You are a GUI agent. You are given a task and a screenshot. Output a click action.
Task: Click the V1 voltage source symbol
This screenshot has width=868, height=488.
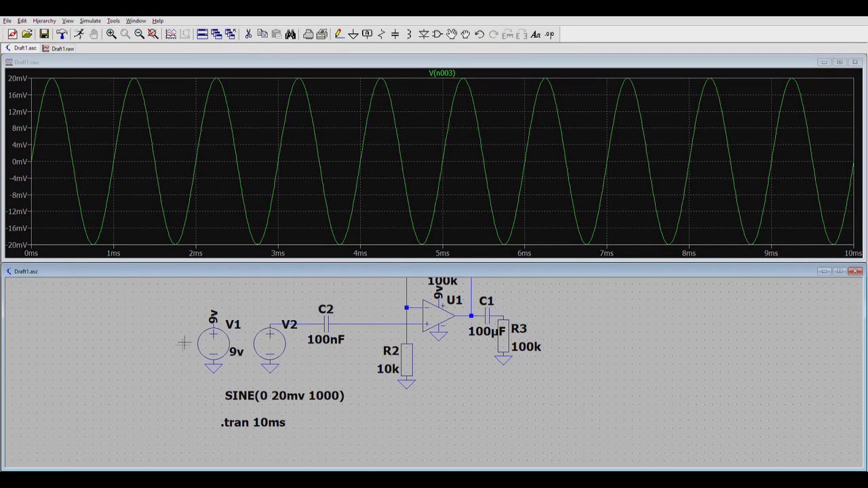(x=214, y=344)
